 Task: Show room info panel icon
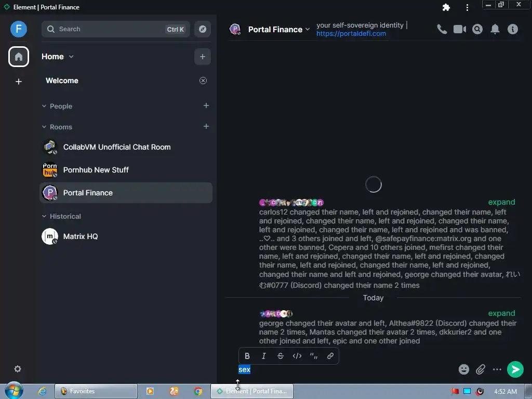[513, 29]
